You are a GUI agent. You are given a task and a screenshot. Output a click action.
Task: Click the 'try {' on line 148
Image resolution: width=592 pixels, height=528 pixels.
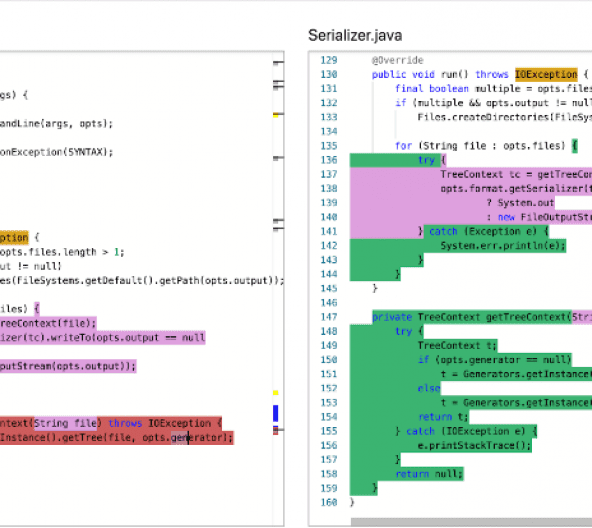pos(409,332)
